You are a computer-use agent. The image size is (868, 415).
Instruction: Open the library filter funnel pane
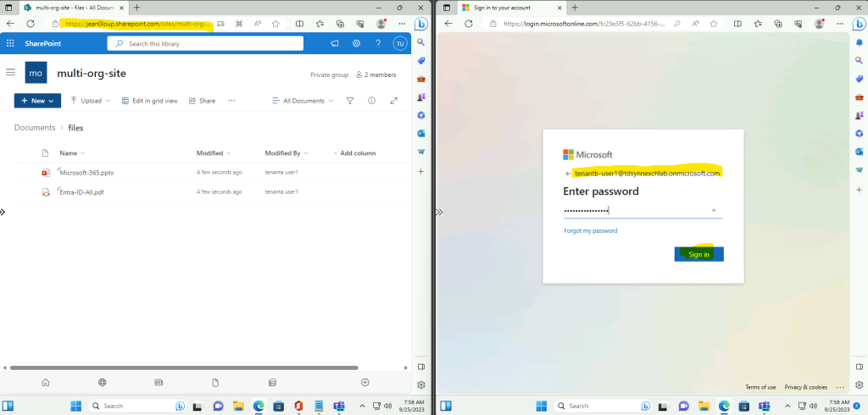pos(350,101)
